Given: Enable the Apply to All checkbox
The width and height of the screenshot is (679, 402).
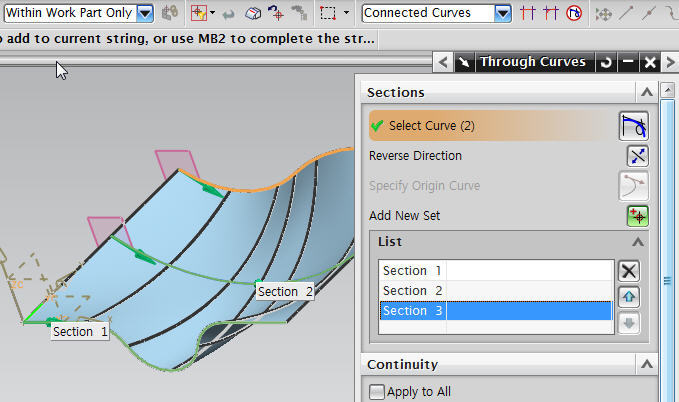Looking at the screenshot, I should [376, 392].
